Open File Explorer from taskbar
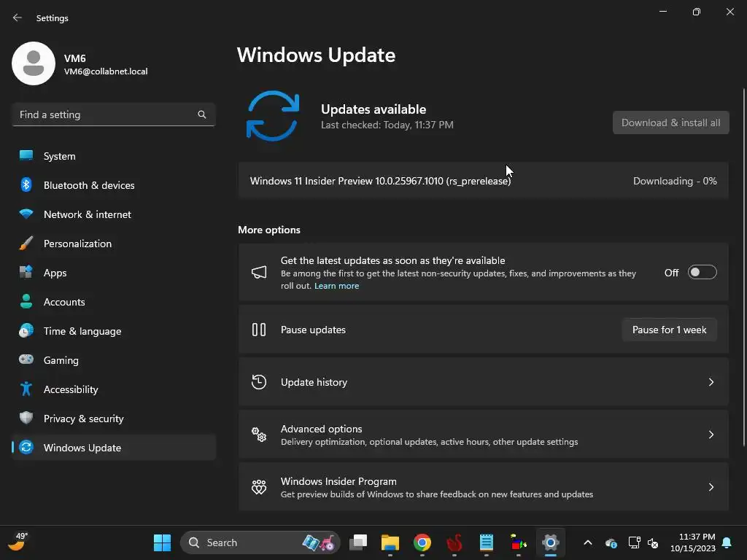This screenshot has width=747, height=560. (x=390, y=542)
